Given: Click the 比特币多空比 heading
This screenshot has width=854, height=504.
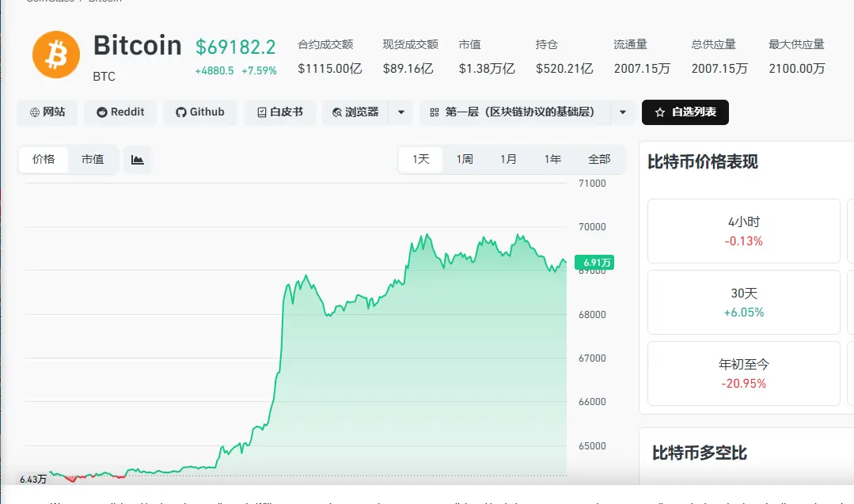Looking at the screenshot, I should pos(700,453).
